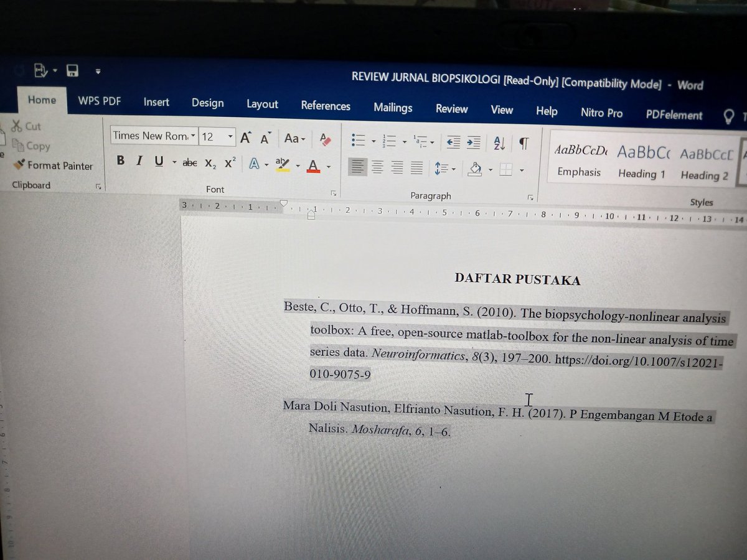Screen dimensions: 747x560
Task: Click the Tell Me lightbulb icon
Action: 729,116
